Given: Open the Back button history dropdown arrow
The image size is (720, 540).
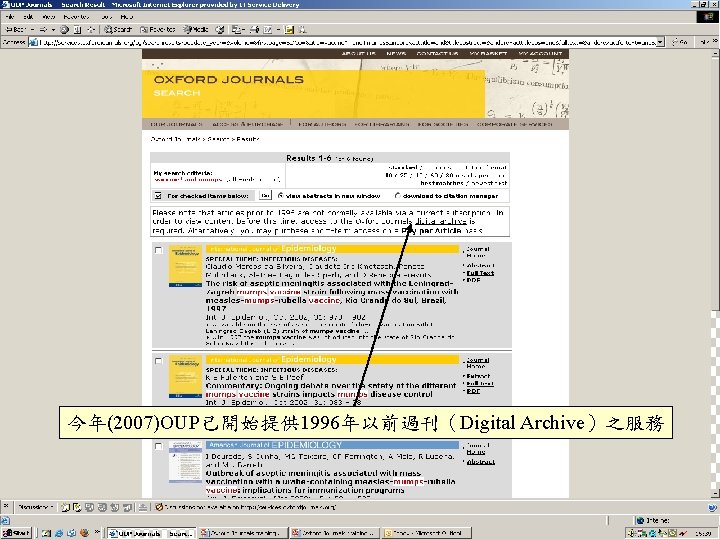Looking at the screenshot, I should (32, 29).
